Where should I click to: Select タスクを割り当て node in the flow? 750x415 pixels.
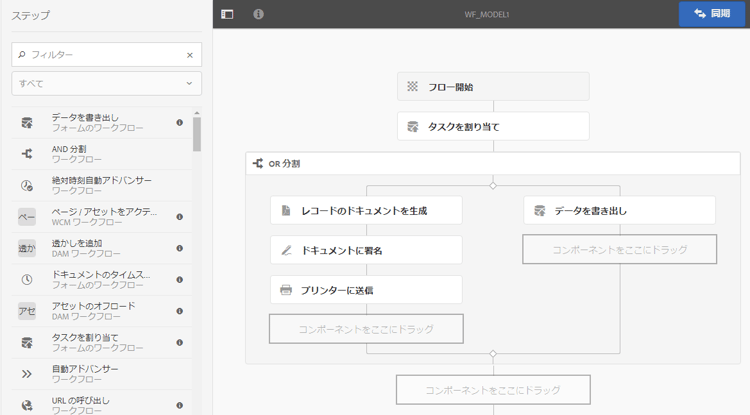point(493,126)
